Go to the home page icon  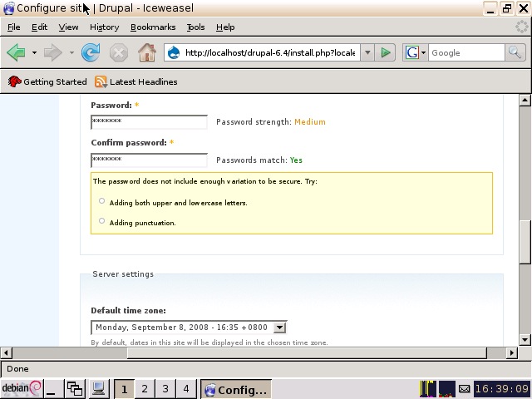click(x=147, y=52)
